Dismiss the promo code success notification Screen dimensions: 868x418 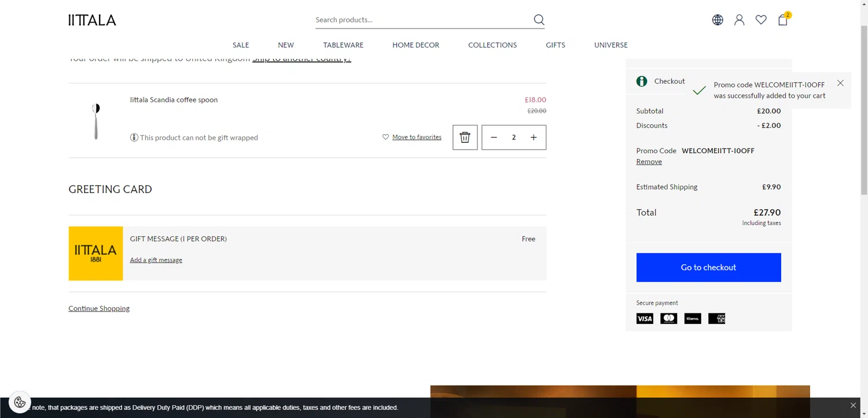tap(840, 83)
